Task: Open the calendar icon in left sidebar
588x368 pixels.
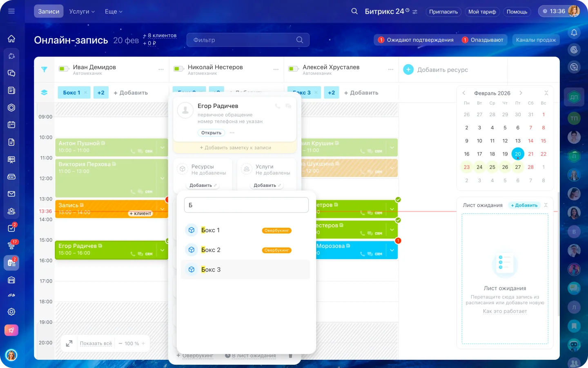Action: (x=11, y=125)
